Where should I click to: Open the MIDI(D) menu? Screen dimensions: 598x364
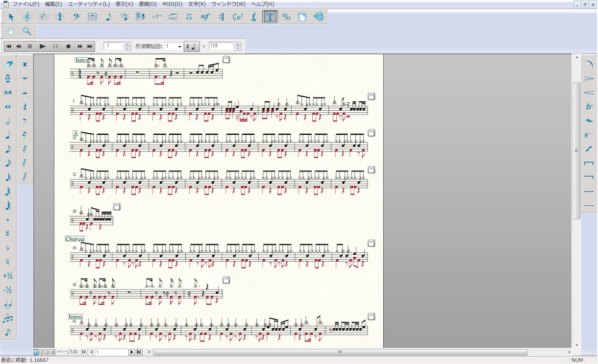(173, 4)
